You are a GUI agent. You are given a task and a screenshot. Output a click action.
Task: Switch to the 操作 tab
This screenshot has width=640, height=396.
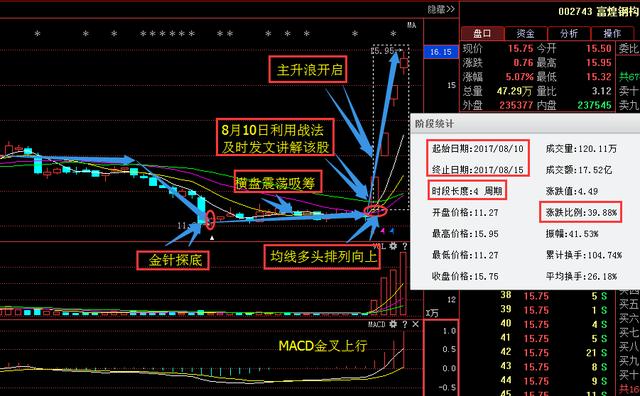click(612, 33)
